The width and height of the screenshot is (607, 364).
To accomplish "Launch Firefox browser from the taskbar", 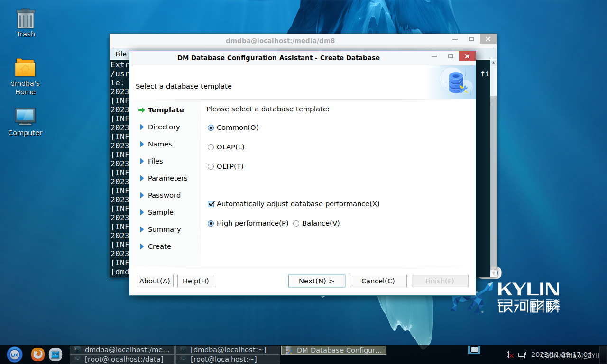I will click(38, 354).
